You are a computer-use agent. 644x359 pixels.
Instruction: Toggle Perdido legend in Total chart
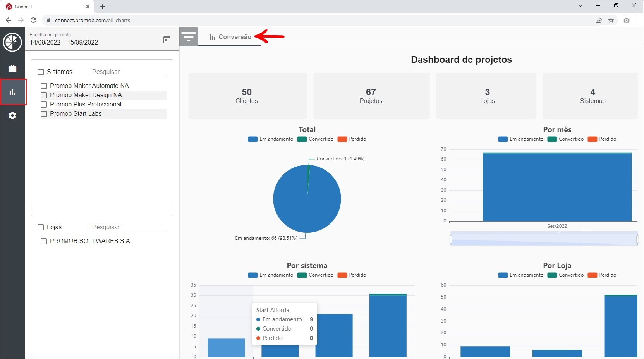[352, 139]
